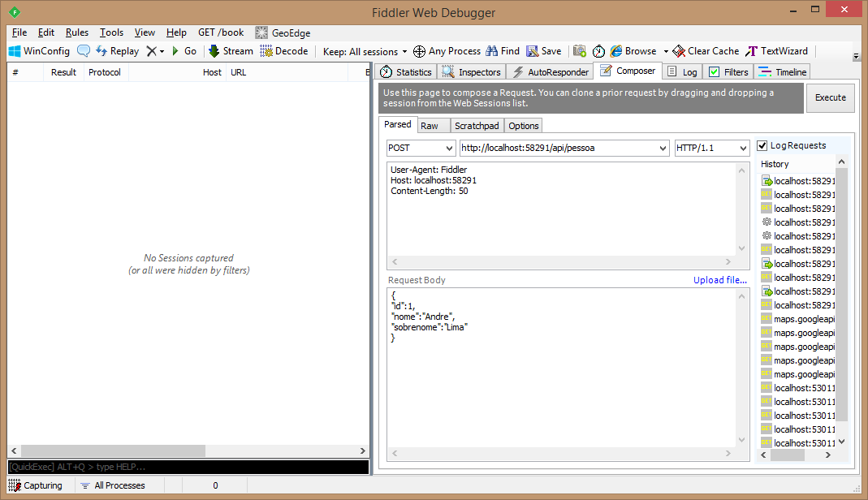
Task: Click the comment speech bubble icon
Action: 84,51
